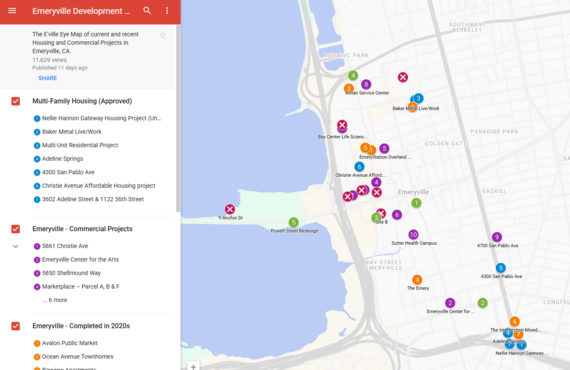Click purple marker 6 near Site B
The height and width of the screenshot is (370, 570).
pyautogui.click(x=397, y=215)
